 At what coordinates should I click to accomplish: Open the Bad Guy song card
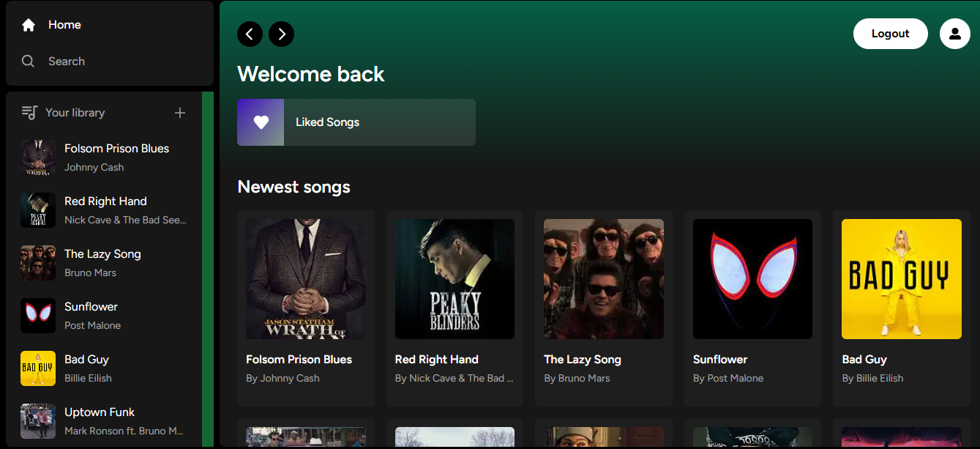[x=901, y=308]
